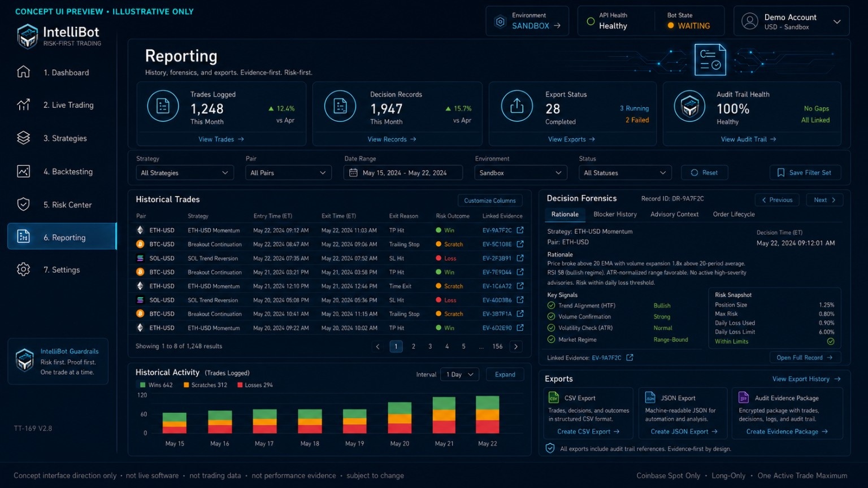
Task: Open external link icon for EV-2F3B91 row
Action: pyautogui.click(x=520, y=258)
